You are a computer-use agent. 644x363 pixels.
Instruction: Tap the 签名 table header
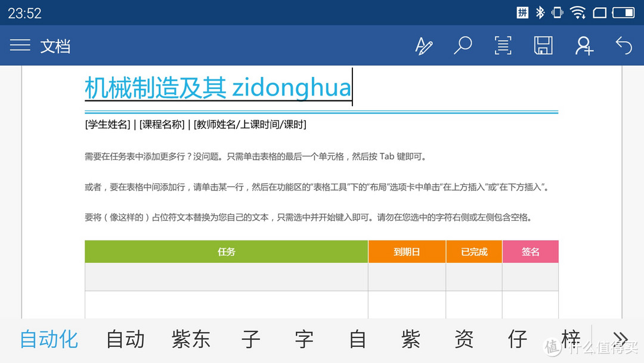530,251
